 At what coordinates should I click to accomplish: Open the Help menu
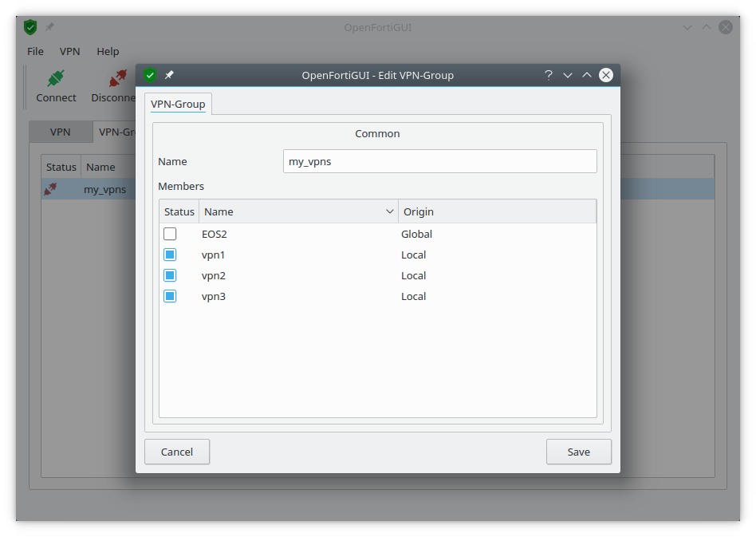(108, 52)
